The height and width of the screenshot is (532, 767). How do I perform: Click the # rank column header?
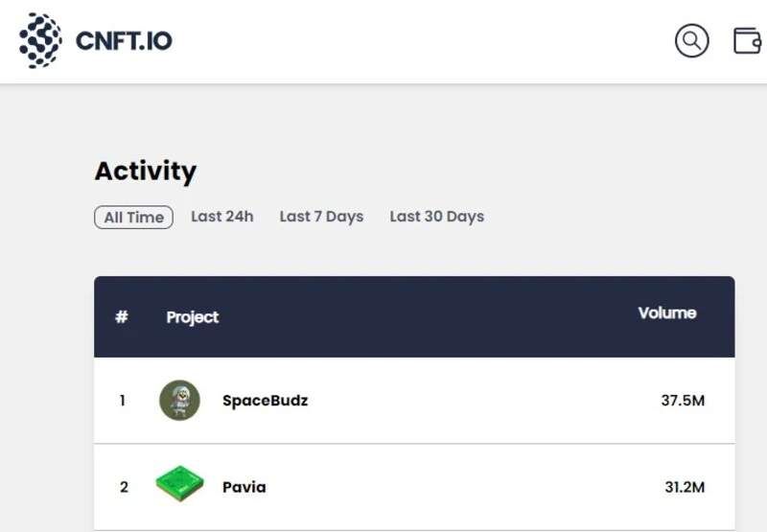(x=122, y=317)
